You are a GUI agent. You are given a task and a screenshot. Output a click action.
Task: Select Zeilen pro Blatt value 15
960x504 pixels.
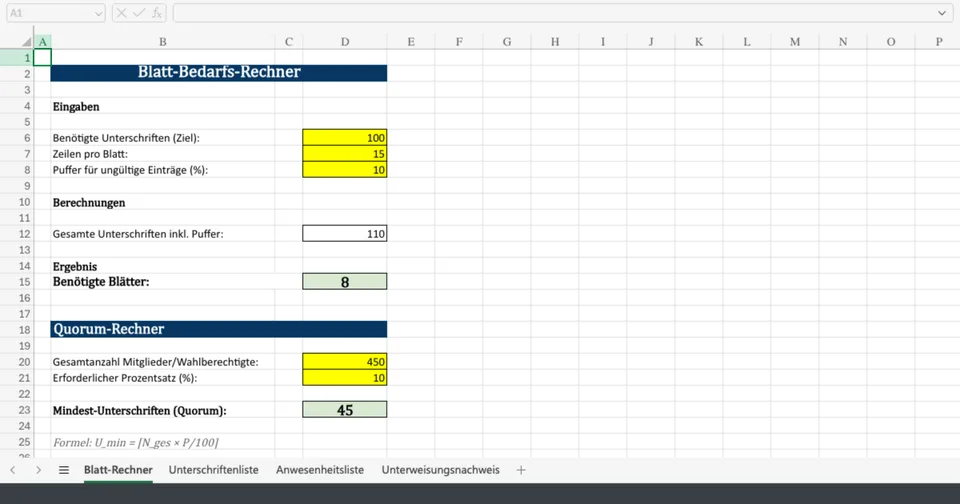pyautogui.click(x=345, y=154)
